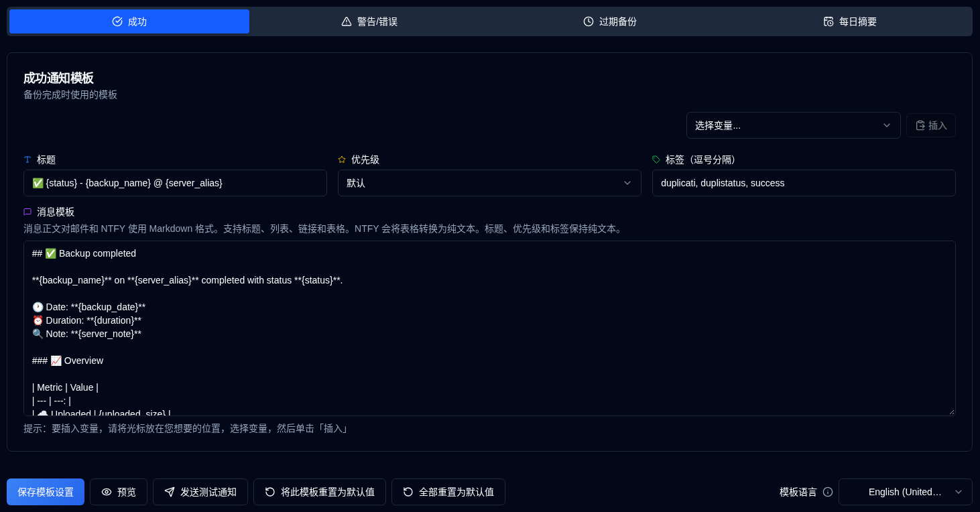The image size is (980, 512).
Task: Click the message icon beside 消息模板
Action: pos(27,212)
